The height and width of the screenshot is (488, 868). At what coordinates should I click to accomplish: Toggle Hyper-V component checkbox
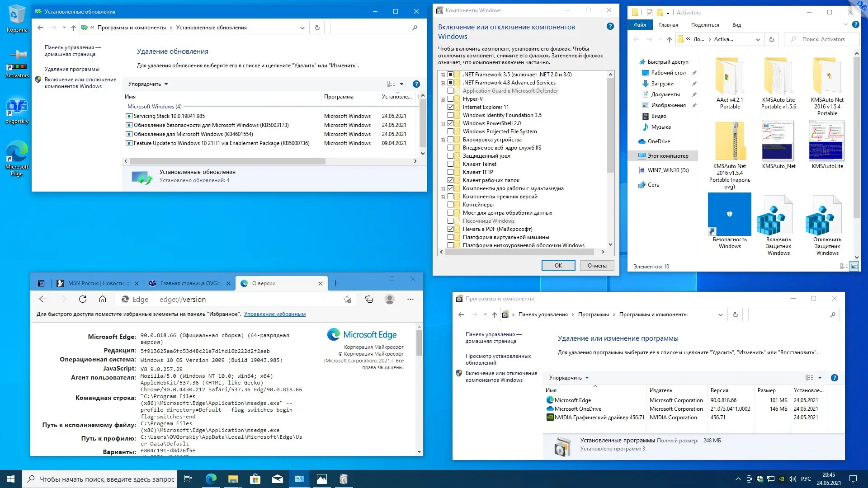coord(450,99)
